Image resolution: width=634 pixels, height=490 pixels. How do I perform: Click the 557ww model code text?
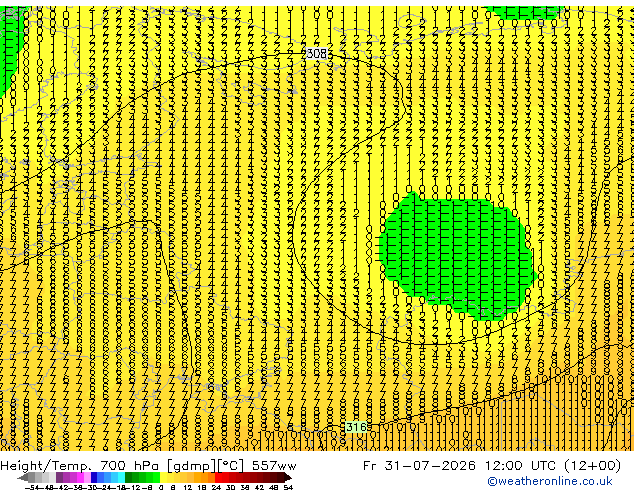[x=274, y=466]
